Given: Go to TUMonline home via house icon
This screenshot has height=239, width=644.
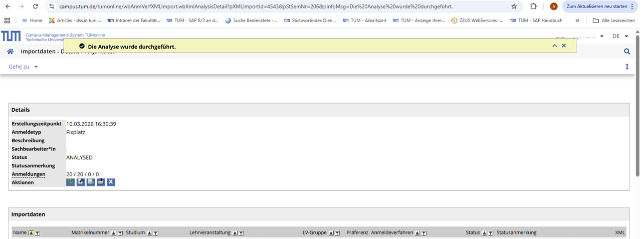Looking at the screenshot, I should point(10,51).
